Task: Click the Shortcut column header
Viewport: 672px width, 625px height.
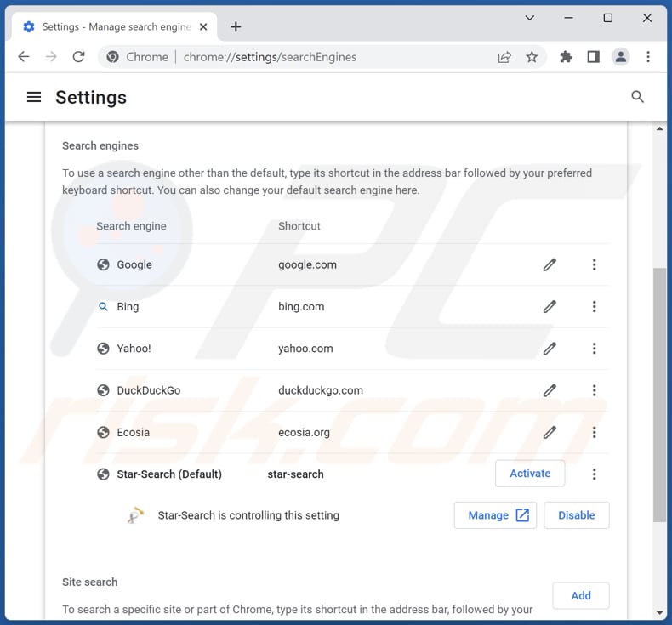Action: pos(299,226)
